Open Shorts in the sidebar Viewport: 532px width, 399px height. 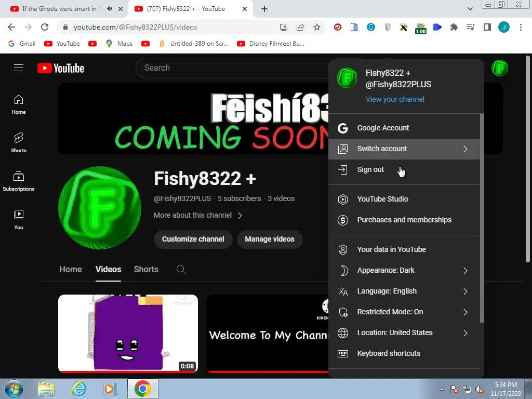tap(19, 143)
